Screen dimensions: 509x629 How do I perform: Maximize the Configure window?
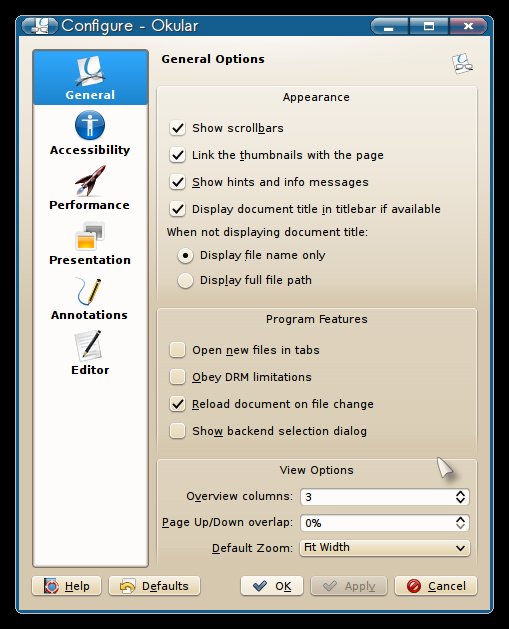[429, 26]
